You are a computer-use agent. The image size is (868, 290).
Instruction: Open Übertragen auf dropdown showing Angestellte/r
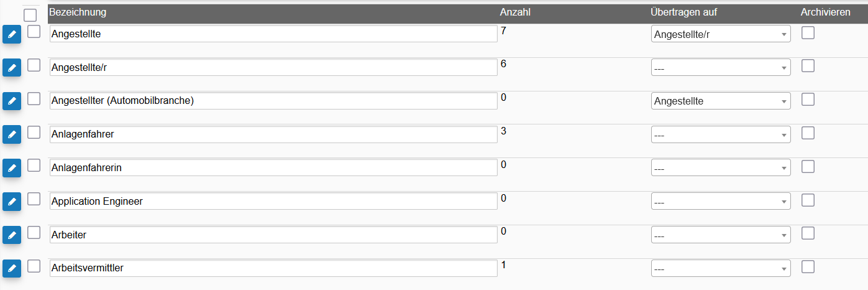[721, 34]
